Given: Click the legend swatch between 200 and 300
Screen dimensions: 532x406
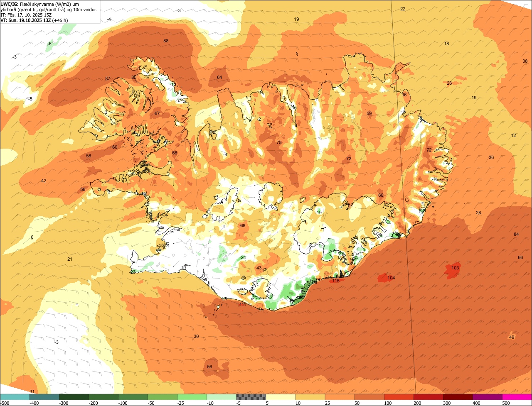Looking at the screenshot, I should point(429,397).
